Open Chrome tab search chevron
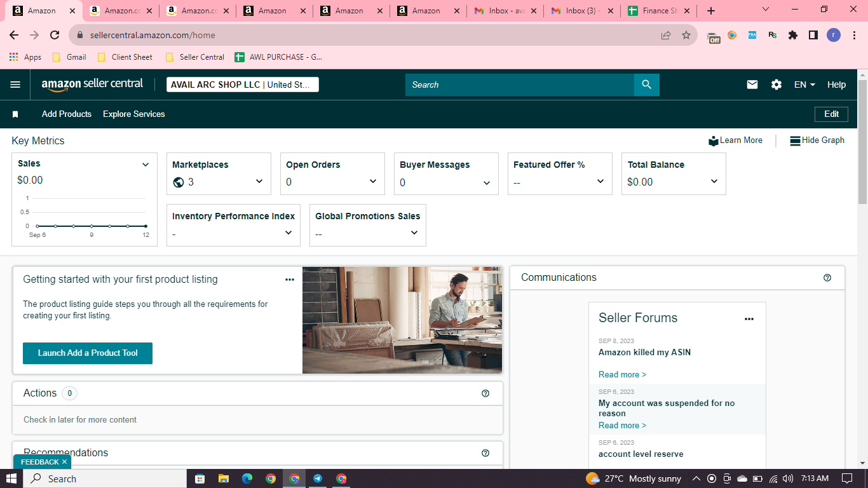868x488 pixels. 765,10
